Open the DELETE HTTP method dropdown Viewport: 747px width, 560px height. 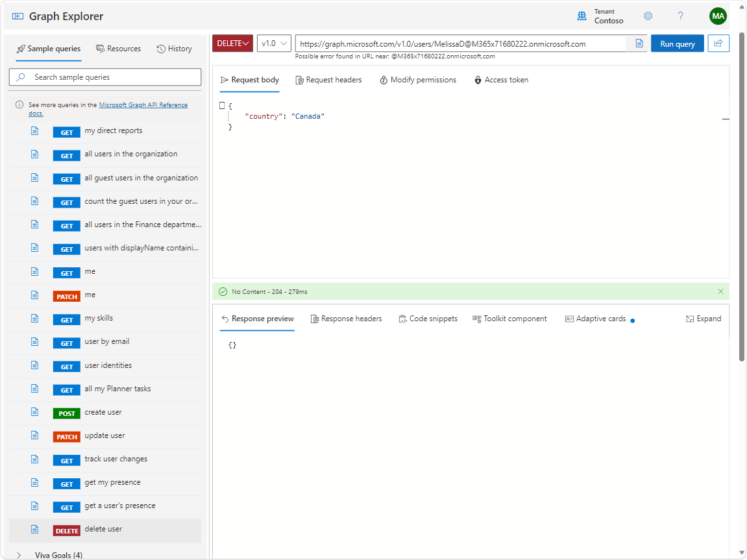point(232,43)
